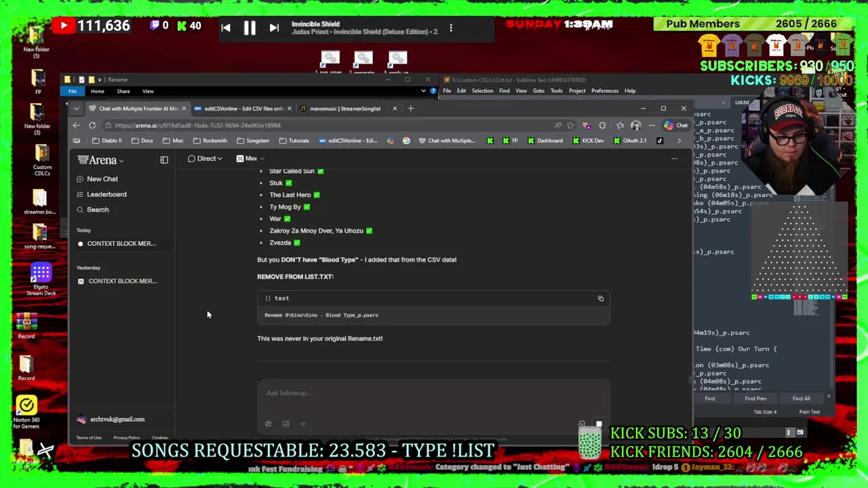Start a New Chat in Arena
This screenshot has height=488, width=868.
pyautogui.click(x=97, y=179)
